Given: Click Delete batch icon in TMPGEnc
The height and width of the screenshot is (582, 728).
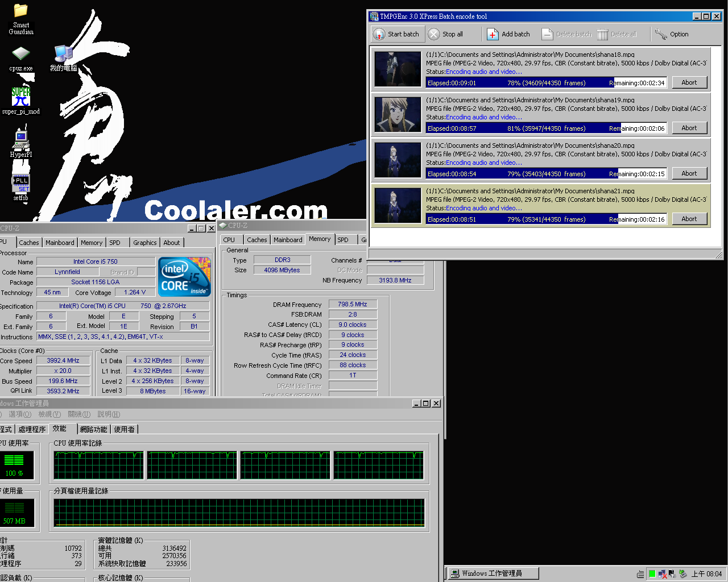Looking at the screenshot, I should click(x=547, y=34).
